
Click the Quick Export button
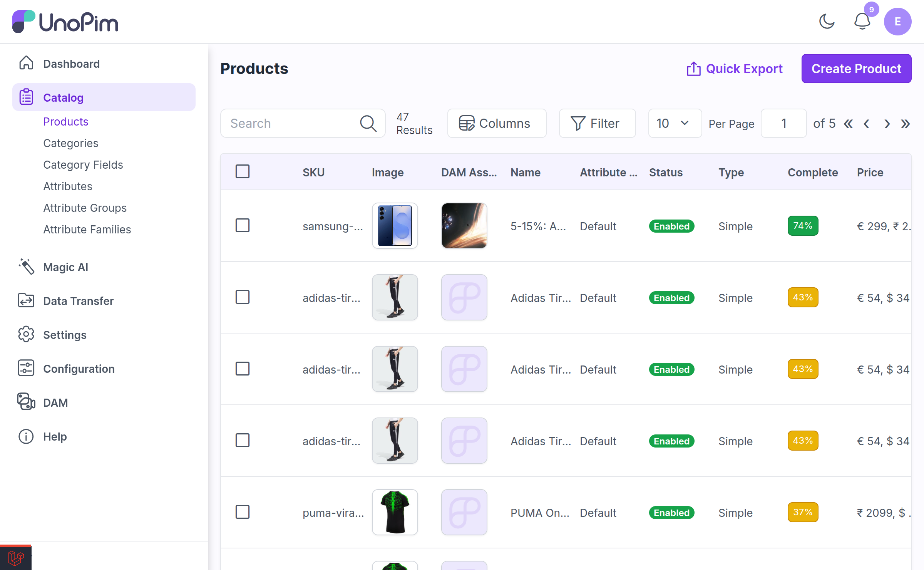735,69
